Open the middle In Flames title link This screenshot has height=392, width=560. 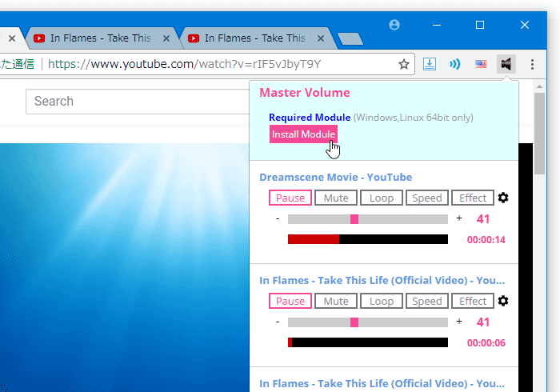(382, 280)
